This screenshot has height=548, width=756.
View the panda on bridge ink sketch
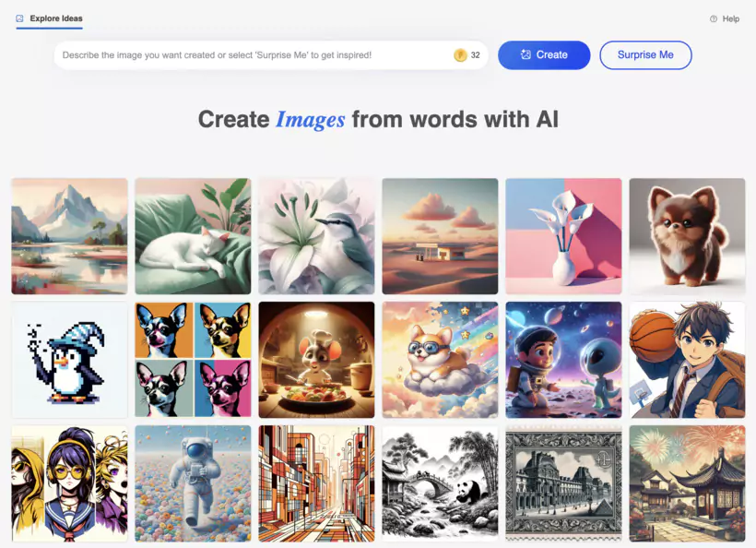[x=440, y=483]
